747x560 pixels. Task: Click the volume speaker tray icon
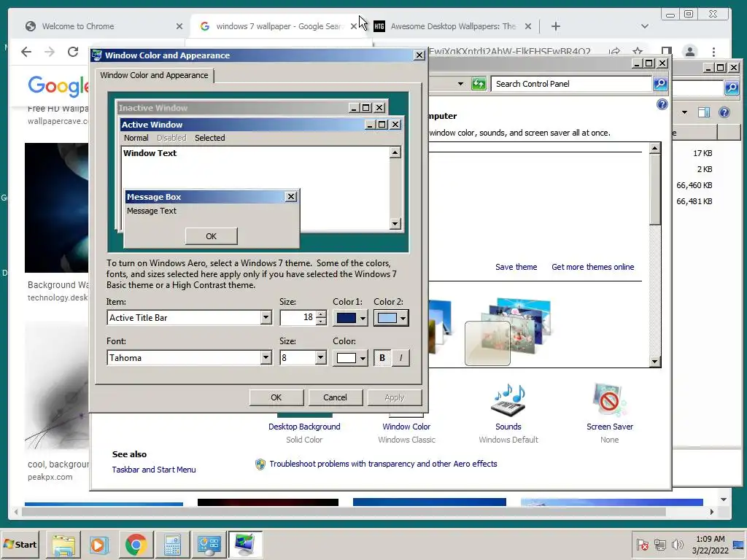point(677,545)
